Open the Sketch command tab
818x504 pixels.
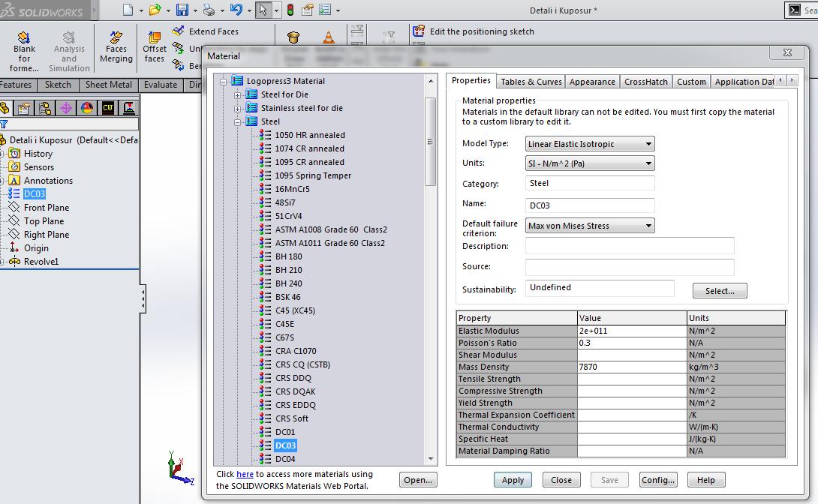coord(57,85)
